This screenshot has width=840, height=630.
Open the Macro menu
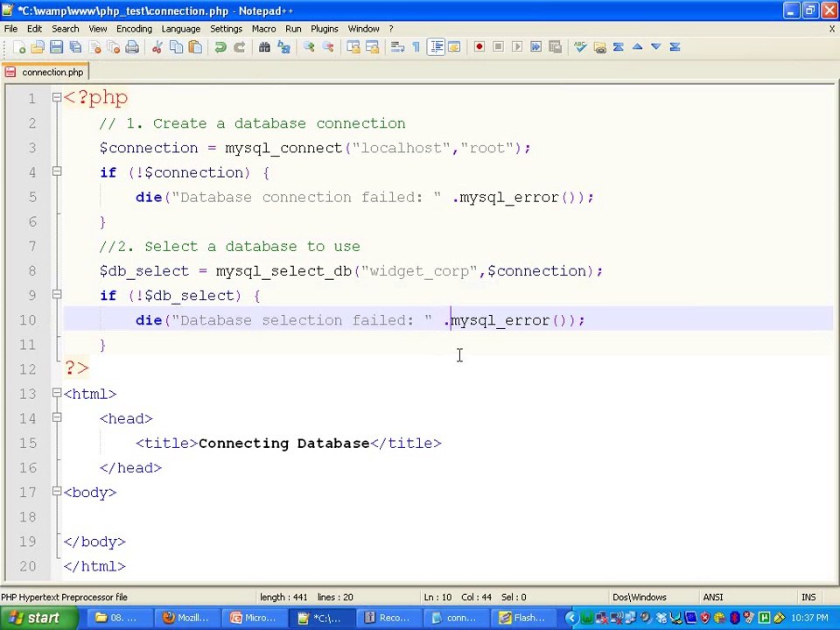[x=263, y=29]
